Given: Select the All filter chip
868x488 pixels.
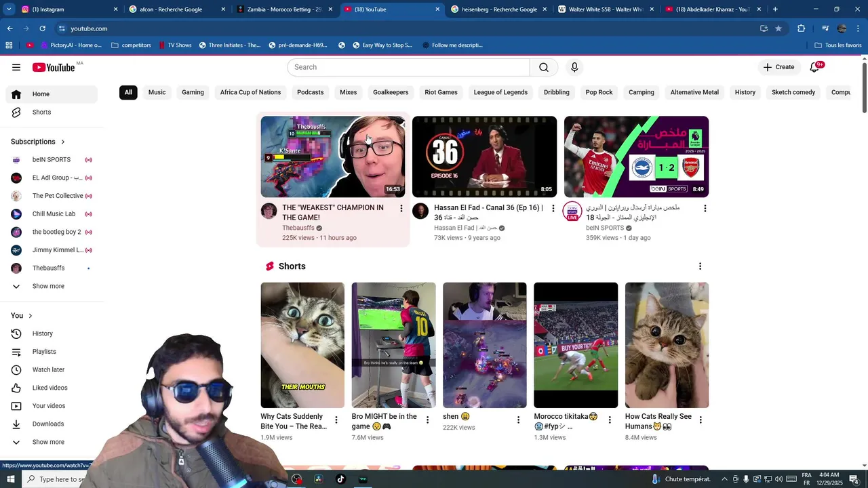Looking at the screenshot, I should coord(128,92).
